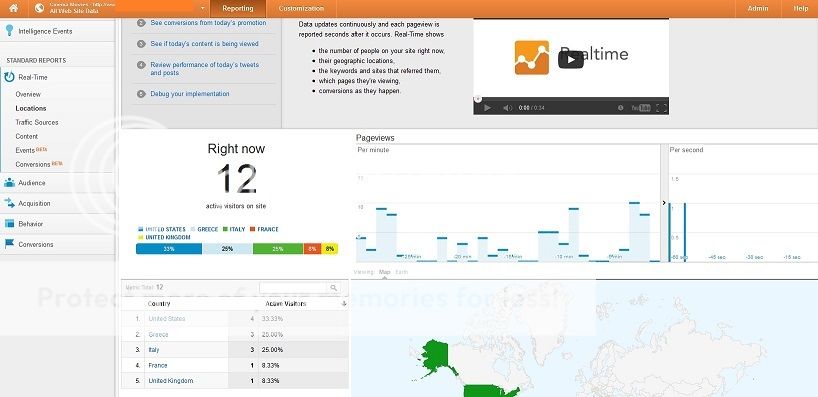The image size is (818, 397).
Task: Expand the Acquisition section
Action: click(34, 203)
